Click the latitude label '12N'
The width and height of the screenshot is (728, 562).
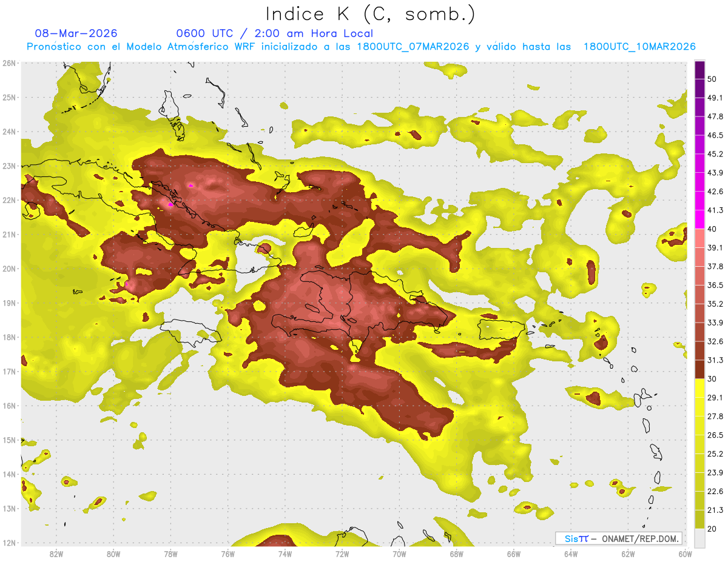(x=9, y=543)
